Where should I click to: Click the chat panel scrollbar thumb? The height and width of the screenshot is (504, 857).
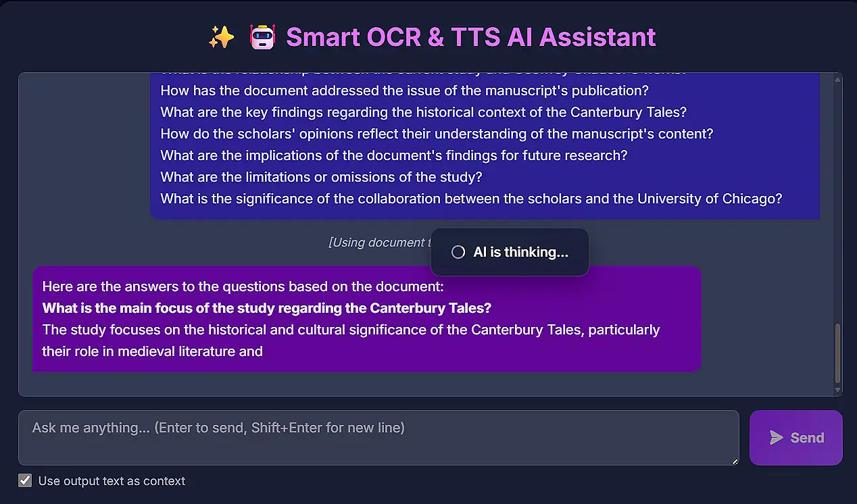(838, 353)
